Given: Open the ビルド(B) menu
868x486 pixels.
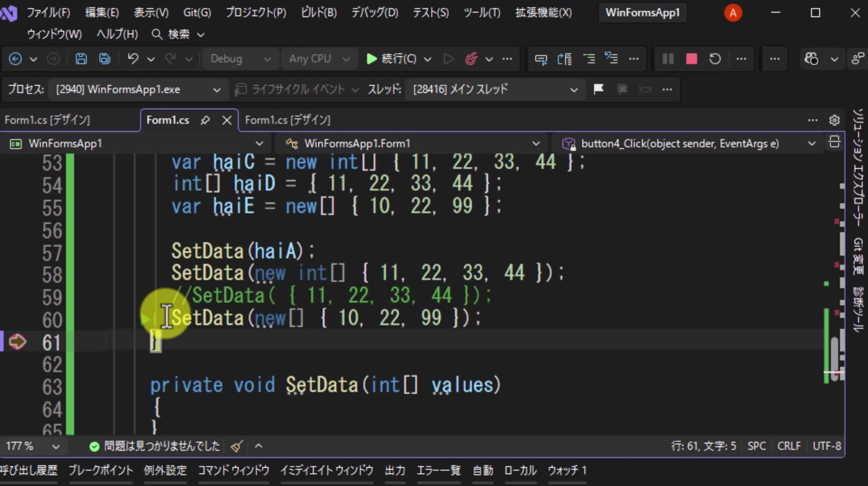Looking at the screenshot, I should [x=319, y=13].
